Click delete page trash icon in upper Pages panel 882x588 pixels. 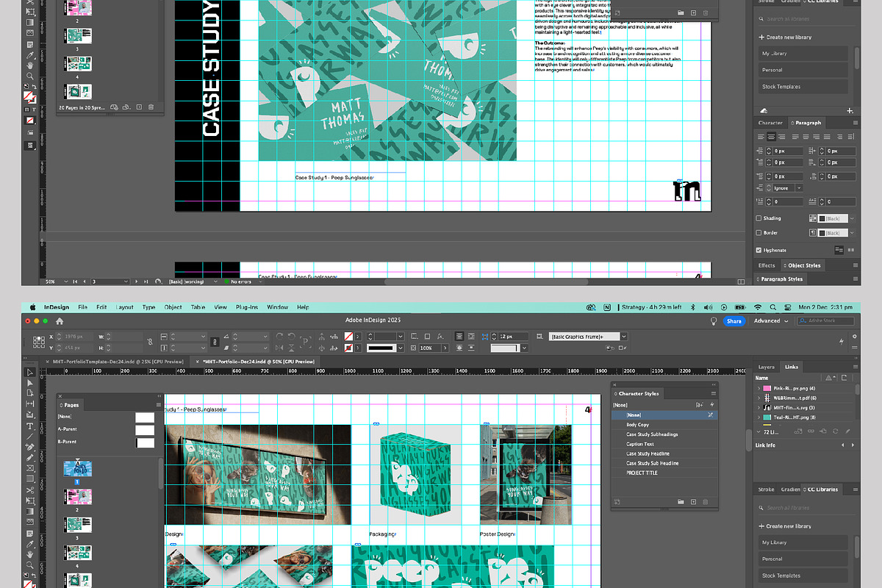[151, 107]
